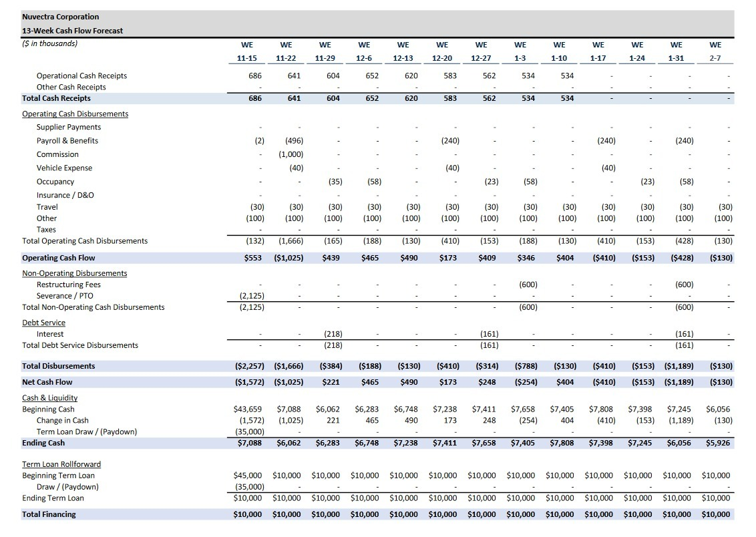Click the Total Cash Receipts row label
Image resolution: width=756 pixels, height=537 pixels.
coord(56,98)
